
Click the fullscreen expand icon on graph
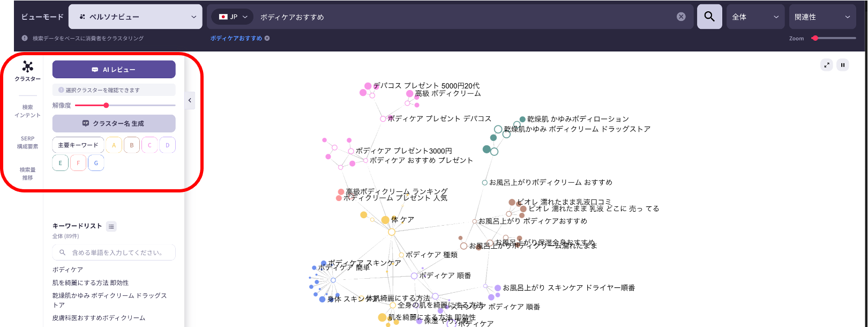[x=827, y=65]
